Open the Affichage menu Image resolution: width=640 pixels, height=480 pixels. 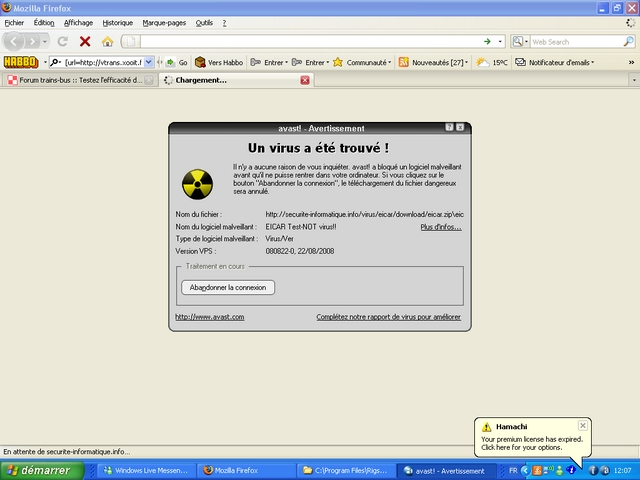(78, 23)
